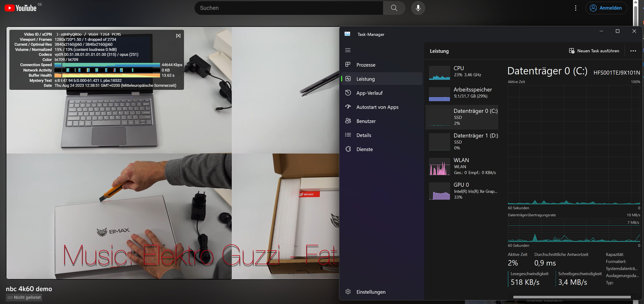This screenshot has height=304, width=644.
Task: Open the Details page
Action: pos(382,135)
